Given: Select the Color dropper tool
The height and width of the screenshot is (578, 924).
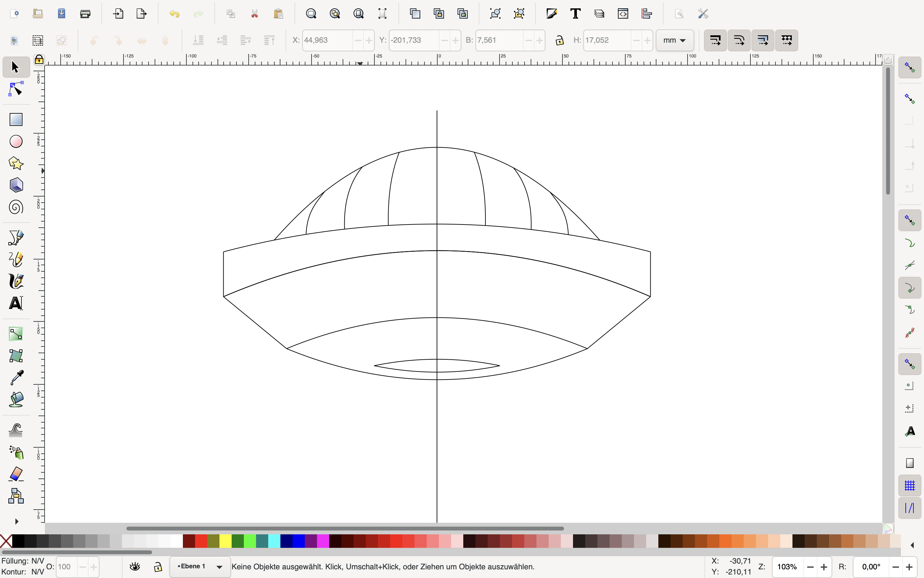Looking at the screenshot, I should point(16,378).
